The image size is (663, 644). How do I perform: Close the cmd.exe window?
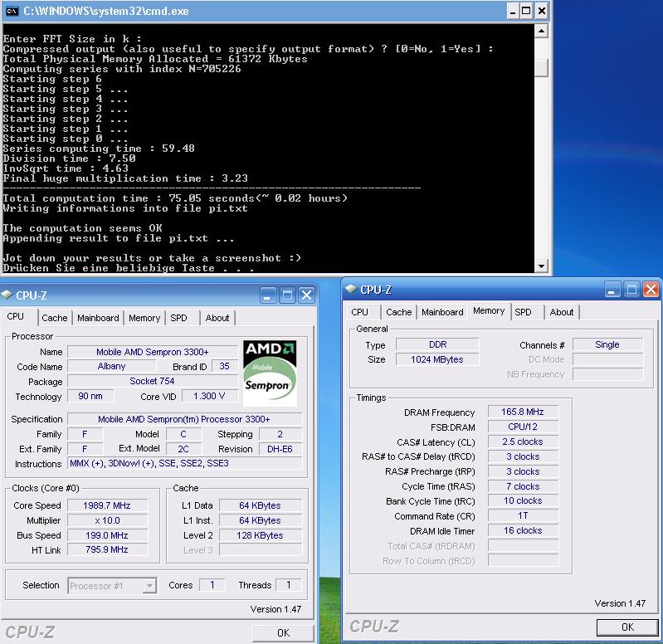[x=541, y=11]
